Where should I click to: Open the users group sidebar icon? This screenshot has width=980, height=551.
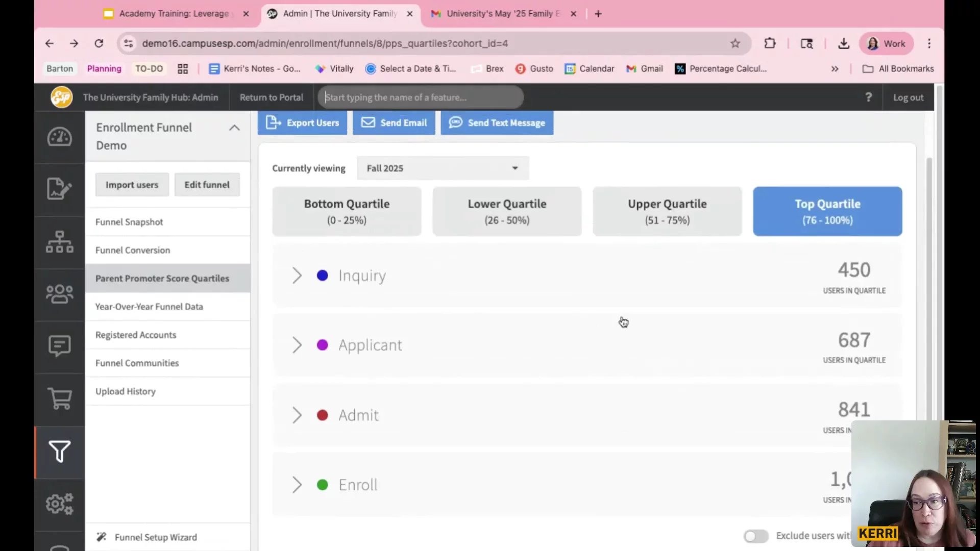tap(59, 294)
